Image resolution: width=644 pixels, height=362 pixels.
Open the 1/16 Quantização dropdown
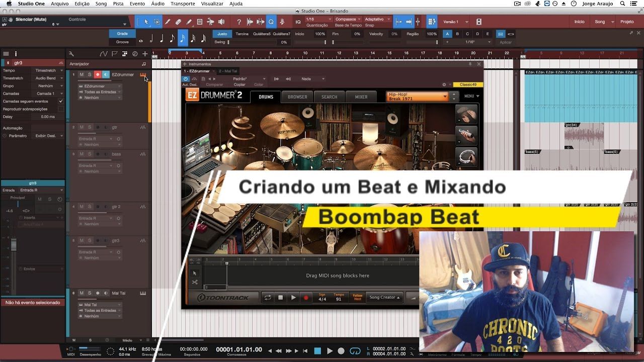(318, 19)
